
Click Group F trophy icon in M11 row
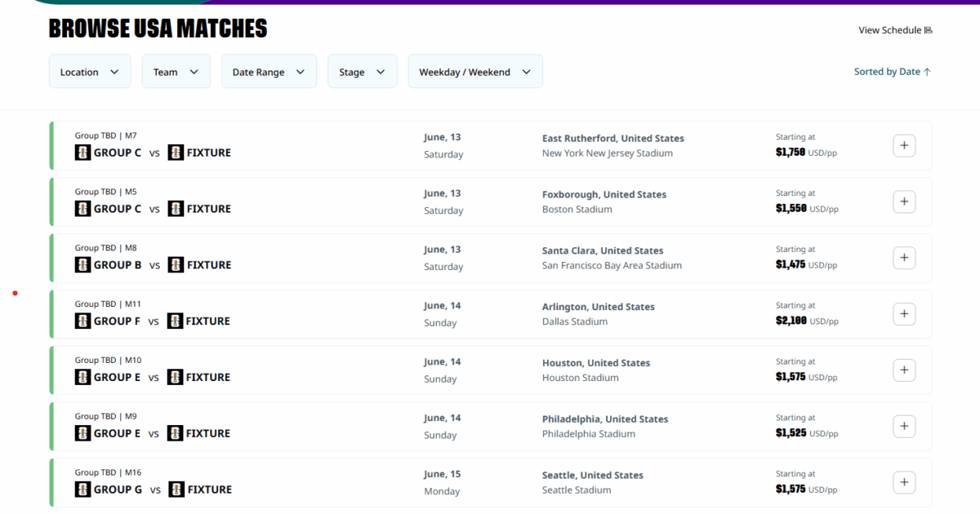[x=82, y=321]
